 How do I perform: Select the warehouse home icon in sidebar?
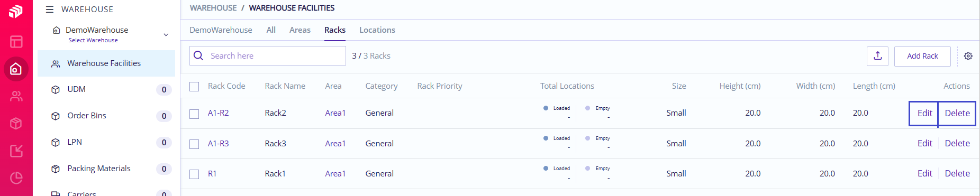click(16, 69)
